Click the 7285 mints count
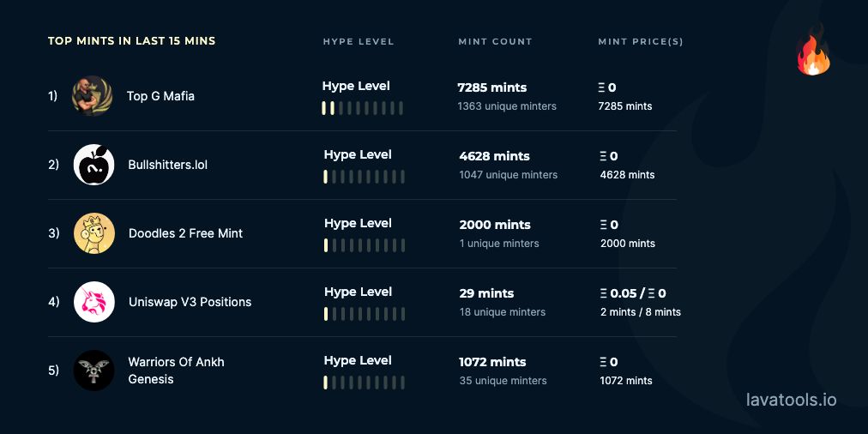Viewport: 868px width, 434px height. tap(492, 87)
